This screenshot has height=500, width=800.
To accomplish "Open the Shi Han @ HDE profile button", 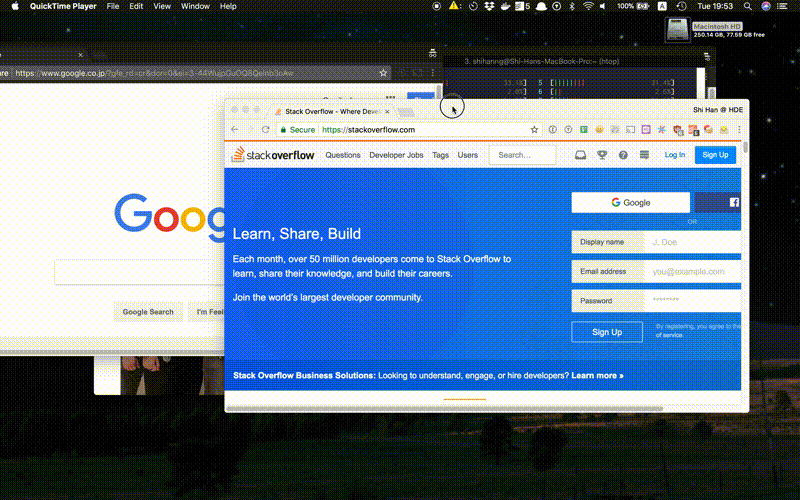I will click(x=718, y=110).
